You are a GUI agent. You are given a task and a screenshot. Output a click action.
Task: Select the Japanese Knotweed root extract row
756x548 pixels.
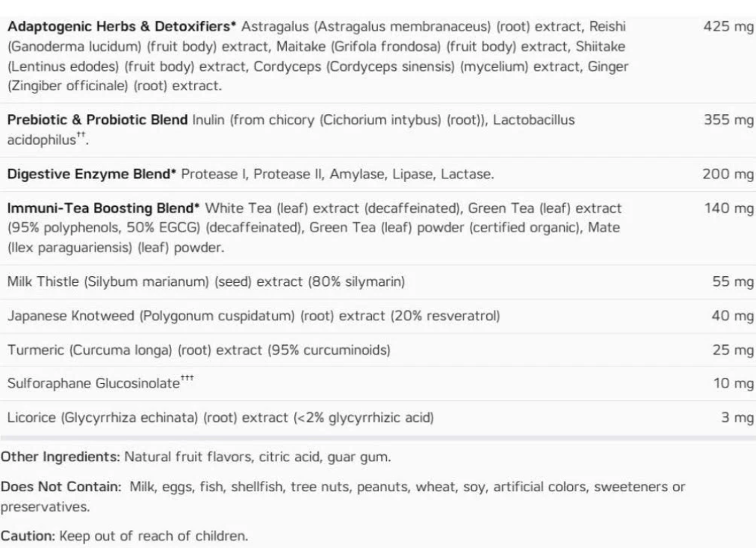[x=253, y=316]
